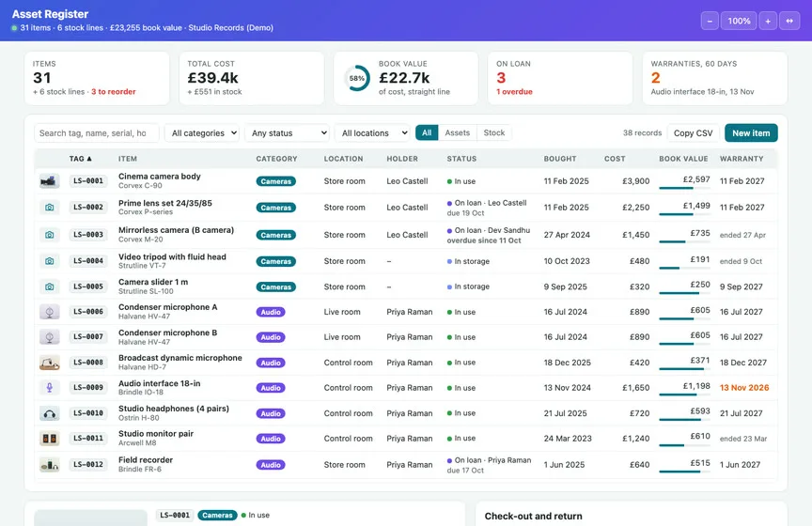Image resolution: width=812 pixels, height=526 pixels.
Task: Click the Video tripod with fluid head name
Action: coord(172,256)
